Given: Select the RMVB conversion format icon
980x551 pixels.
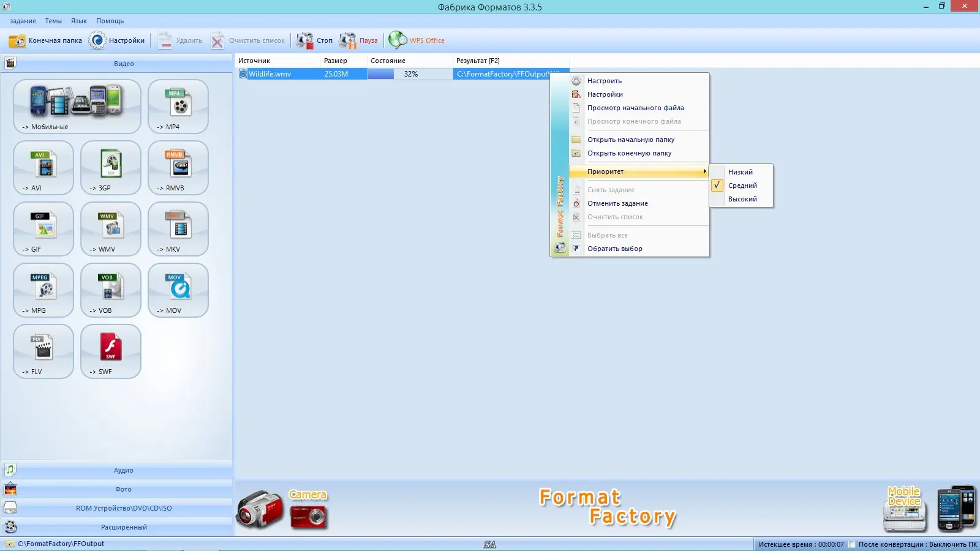Looking at the screenshot, I should [178, 168].
